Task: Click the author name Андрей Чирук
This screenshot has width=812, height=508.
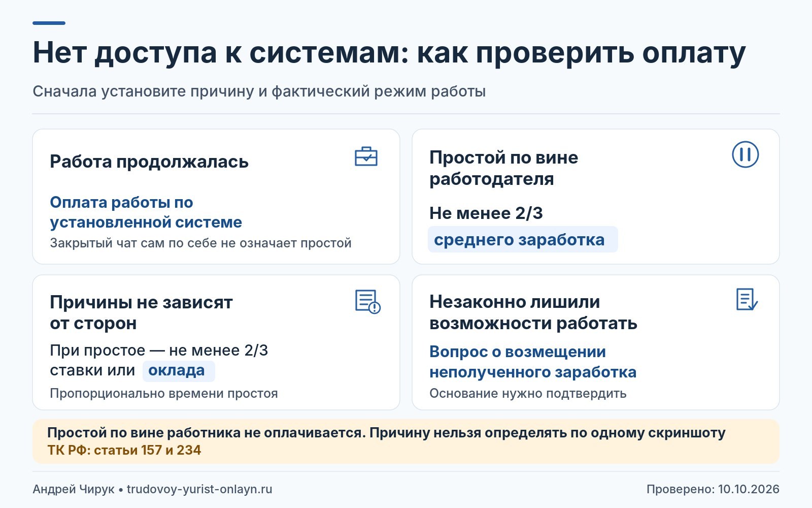Action: [x=74, y=489]
